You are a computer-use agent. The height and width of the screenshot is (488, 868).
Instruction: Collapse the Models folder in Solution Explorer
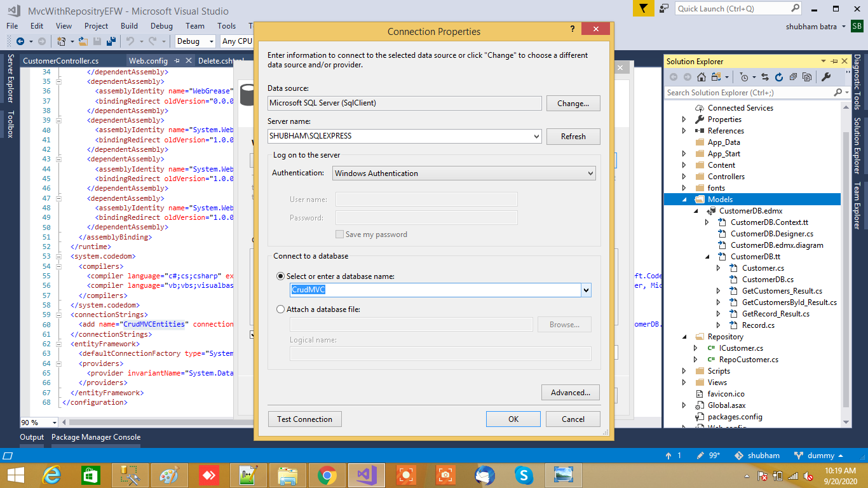684,200
